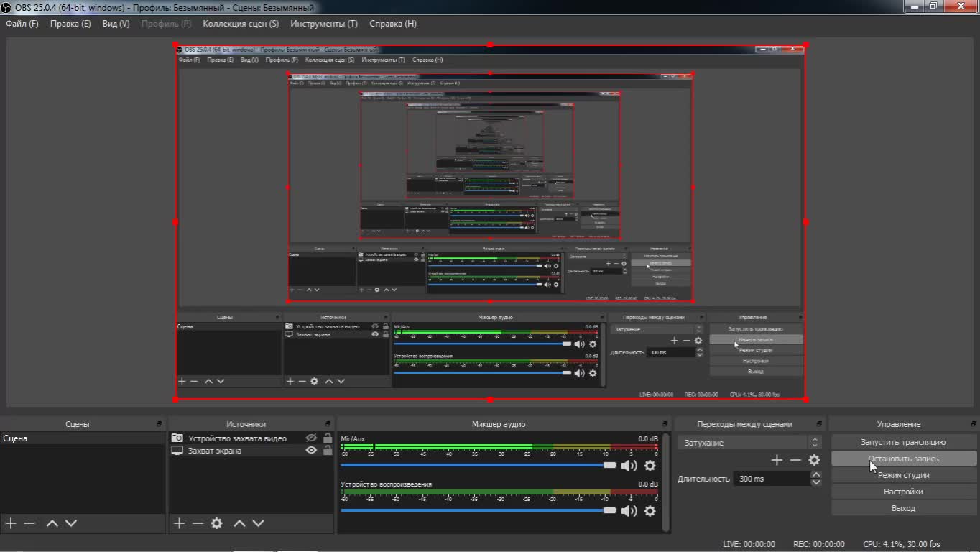Click CPU: 4.1%, 30.00 fps status

pyautogui.click(x=902, y=544)
